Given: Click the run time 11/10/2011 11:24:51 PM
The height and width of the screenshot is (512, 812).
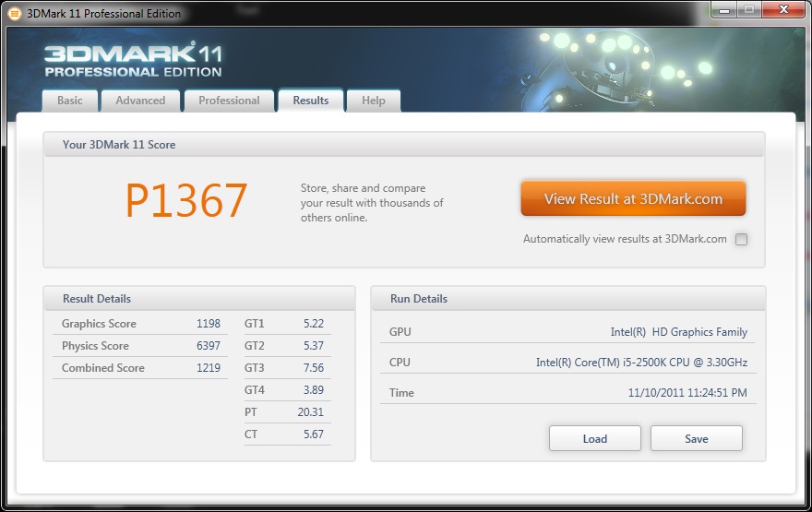Looking at the screenshot, I should [687, 392].
